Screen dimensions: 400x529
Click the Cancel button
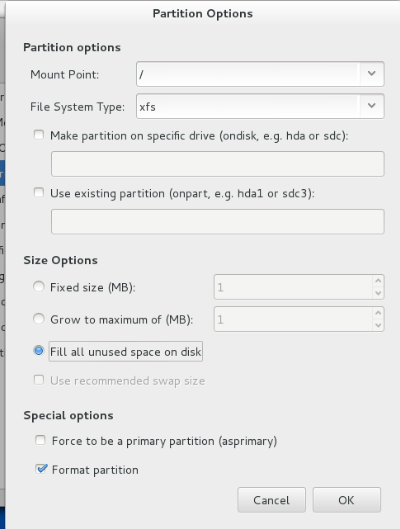coord(272,500)
